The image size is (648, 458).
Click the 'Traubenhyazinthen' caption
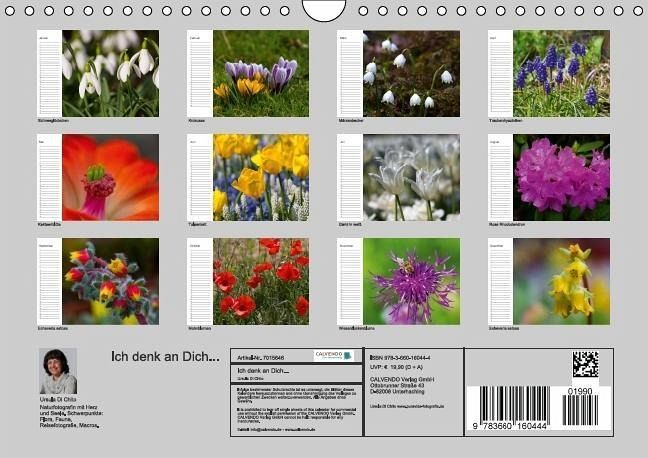click(506, 121)
